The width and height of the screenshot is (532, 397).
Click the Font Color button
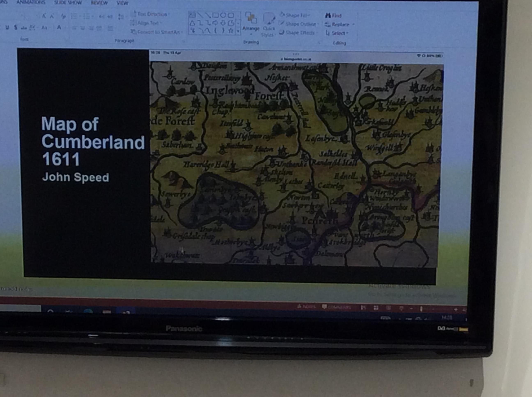point(59,27)
